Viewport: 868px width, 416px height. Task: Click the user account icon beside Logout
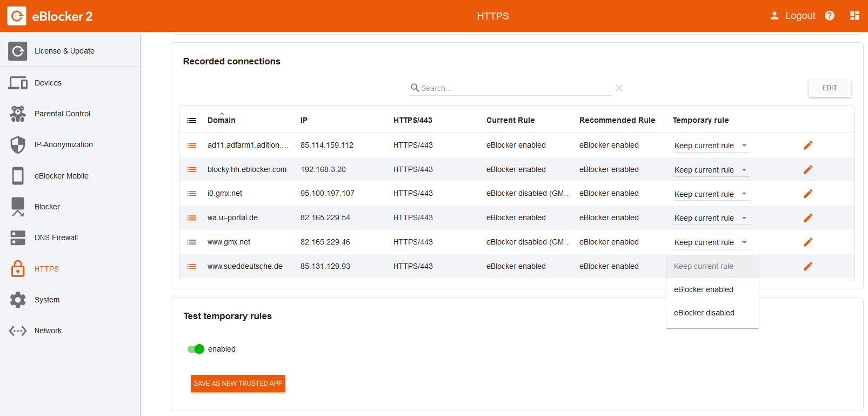(774, 16)
